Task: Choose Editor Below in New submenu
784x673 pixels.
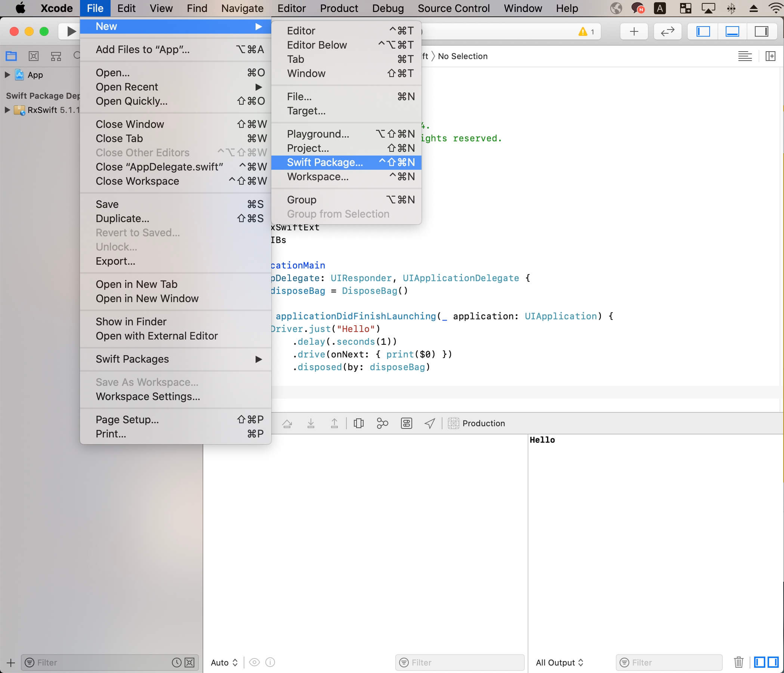Action: [x=346, y=45]
